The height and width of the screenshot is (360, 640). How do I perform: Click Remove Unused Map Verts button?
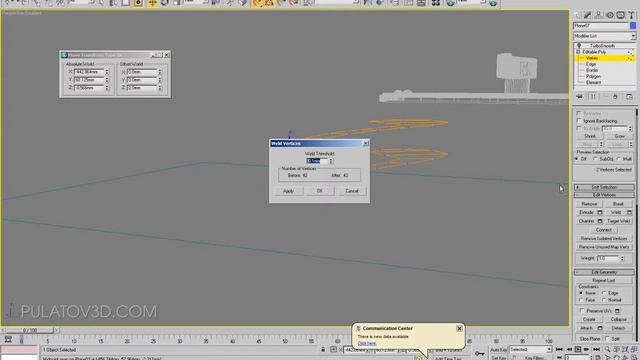604,247
